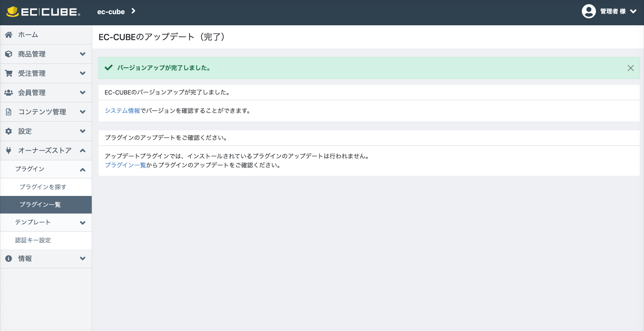Screen dimensions: 644x331
Task: Click the shopping cart icon beside 受注管理
Action: pyautogui.click(x=9, y=73)
